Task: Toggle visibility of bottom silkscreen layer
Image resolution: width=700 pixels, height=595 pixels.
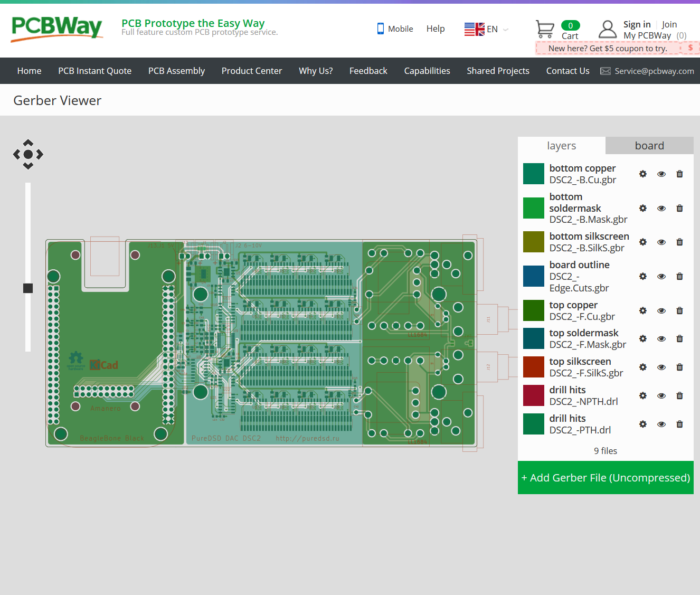Action: coord(661,242)
